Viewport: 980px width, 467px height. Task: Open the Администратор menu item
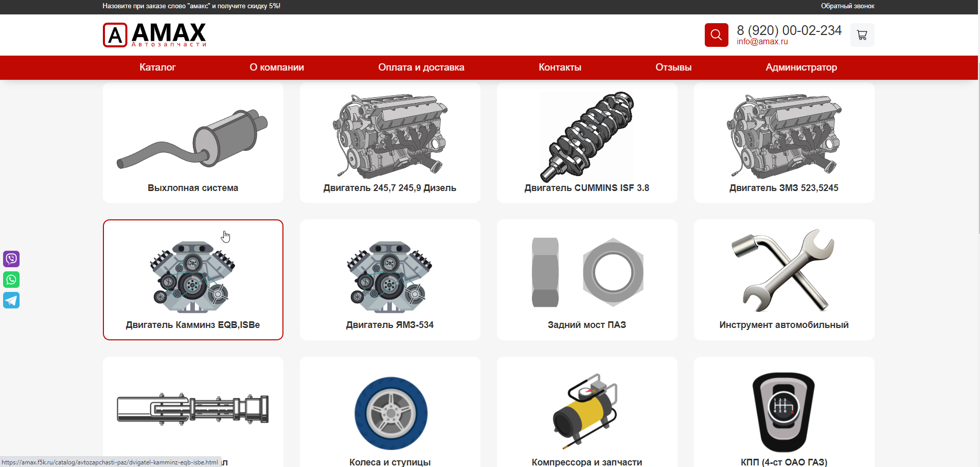tap(801, 67)
